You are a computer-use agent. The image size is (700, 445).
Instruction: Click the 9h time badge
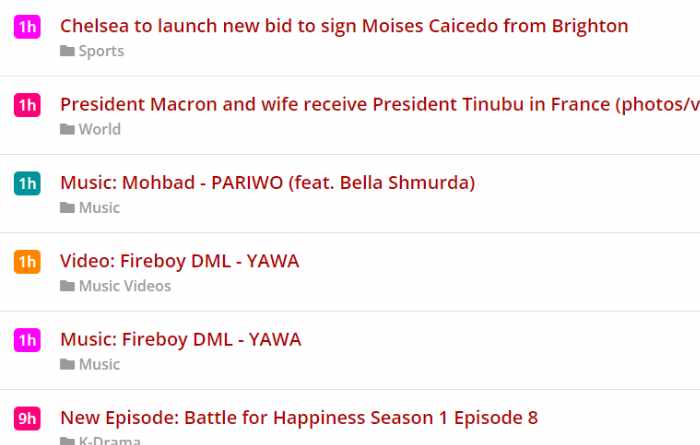(x=27, y=418)
